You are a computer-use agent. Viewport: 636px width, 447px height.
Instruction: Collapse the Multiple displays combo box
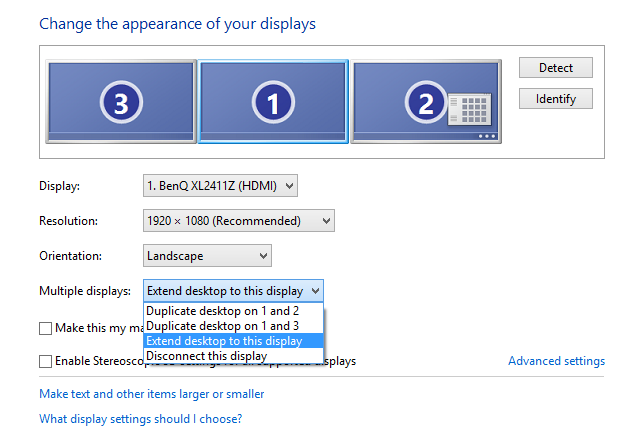(x=233, y=290)
